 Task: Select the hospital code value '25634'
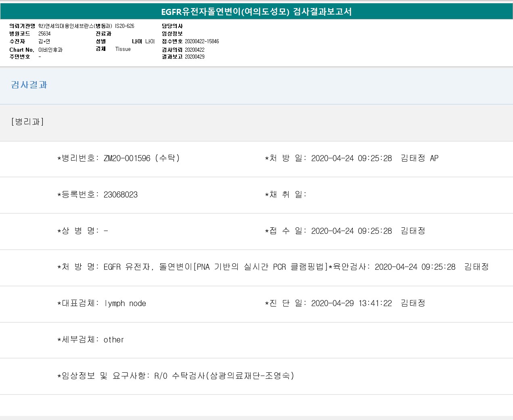click(44, 34)
